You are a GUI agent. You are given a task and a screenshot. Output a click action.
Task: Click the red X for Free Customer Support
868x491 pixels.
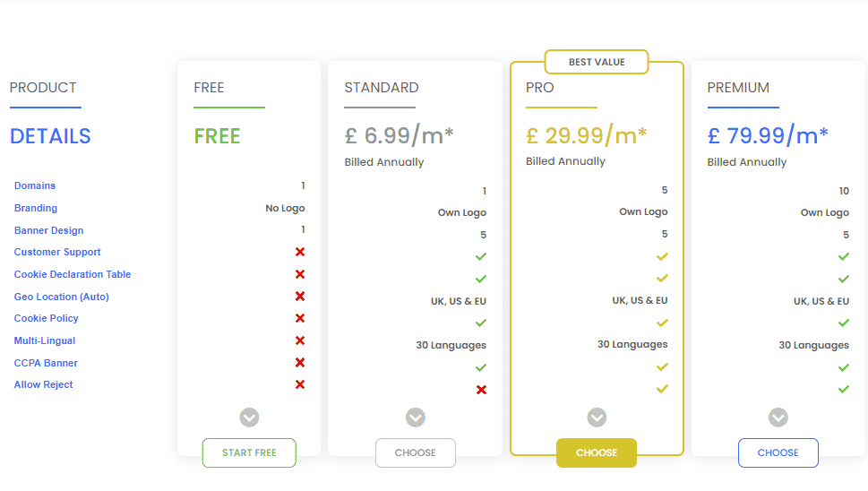300,252
